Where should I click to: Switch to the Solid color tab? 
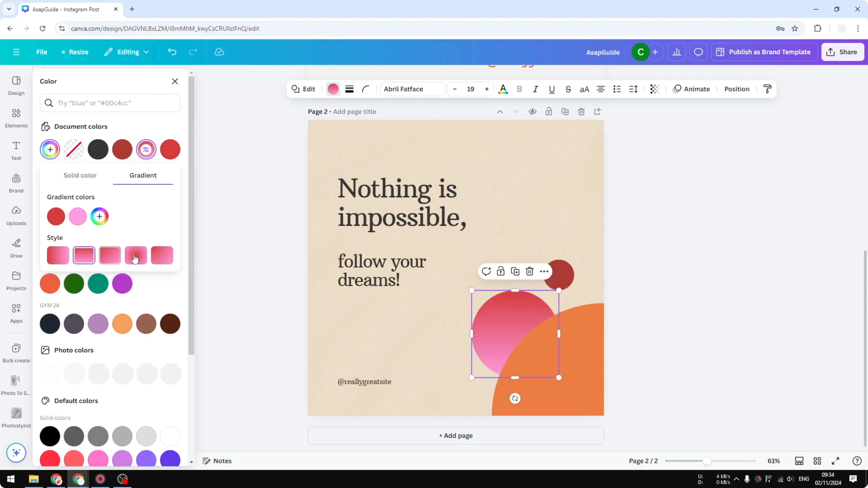(x=79, y=175)
